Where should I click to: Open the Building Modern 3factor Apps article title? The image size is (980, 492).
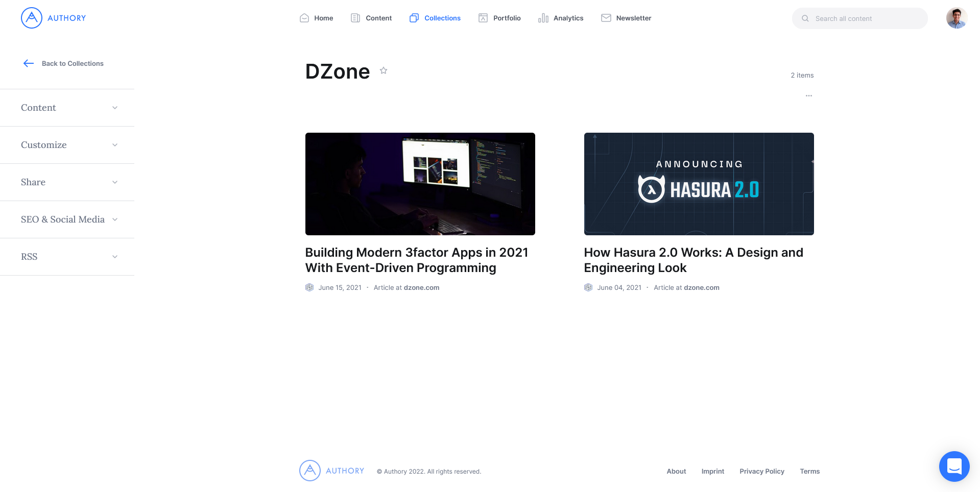coord(417,260)
